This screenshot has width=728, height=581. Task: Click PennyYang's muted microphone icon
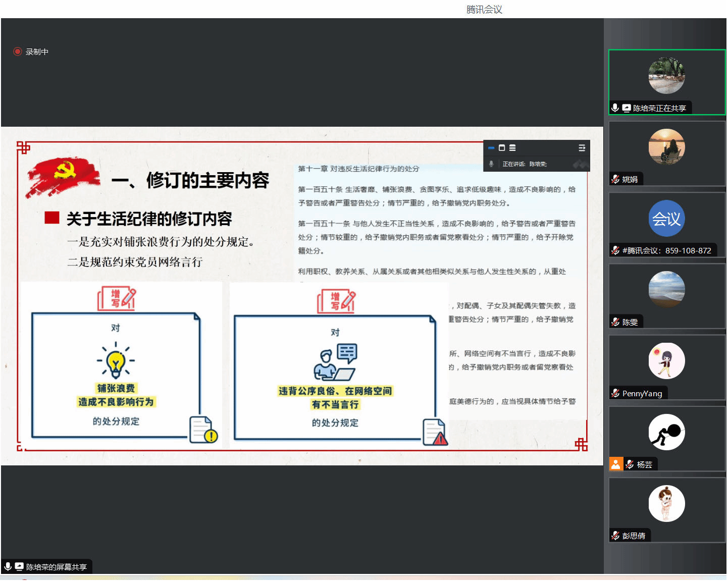click(615, 393)
